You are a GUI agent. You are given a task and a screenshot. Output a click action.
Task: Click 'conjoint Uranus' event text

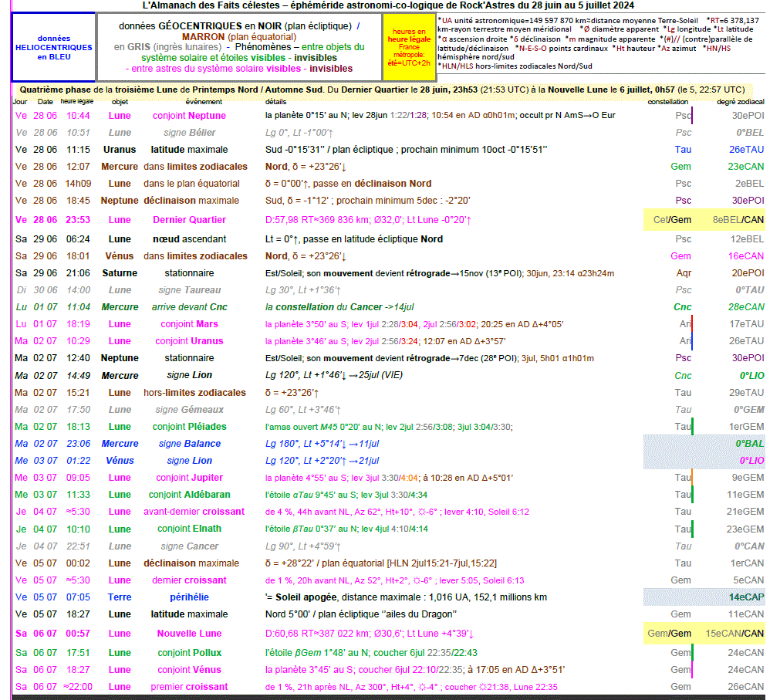click(x=189, y=341)
